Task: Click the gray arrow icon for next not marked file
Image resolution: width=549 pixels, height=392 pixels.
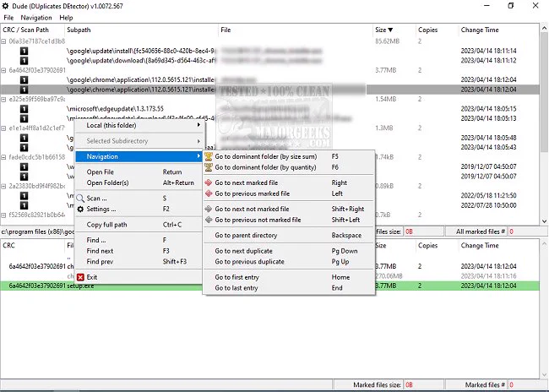Action: click(209, 209)
